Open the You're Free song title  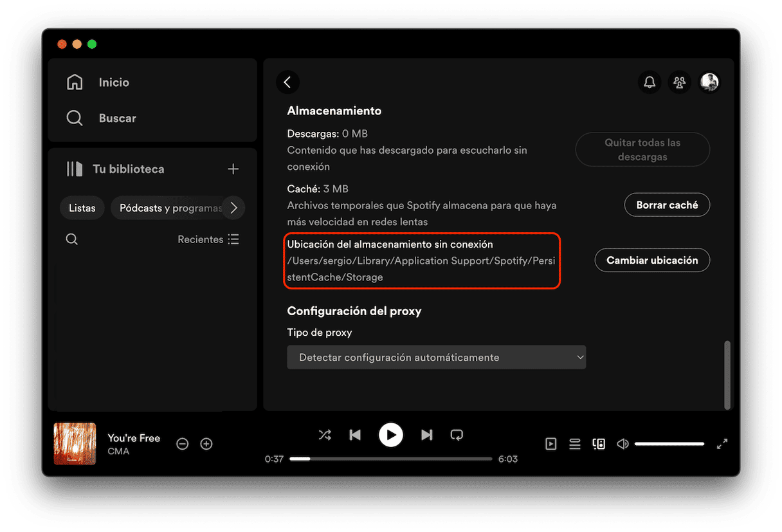(134, 438)
